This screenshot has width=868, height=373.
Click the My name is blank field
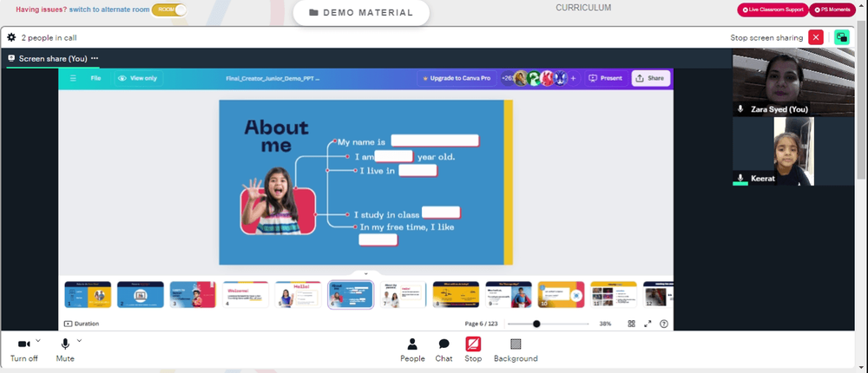pyautogui.click(x=435, y=141)
